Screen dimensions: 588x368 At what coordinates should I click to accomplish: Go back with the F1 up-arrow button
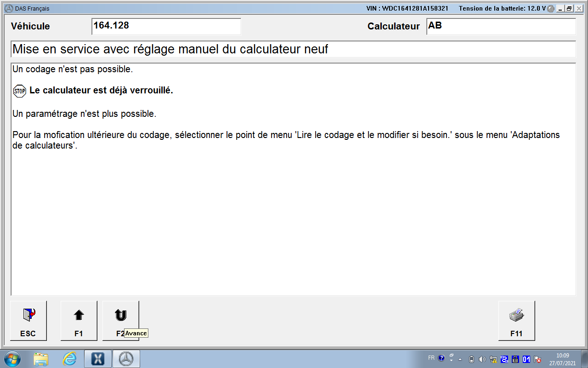click(x=79, y=321)
